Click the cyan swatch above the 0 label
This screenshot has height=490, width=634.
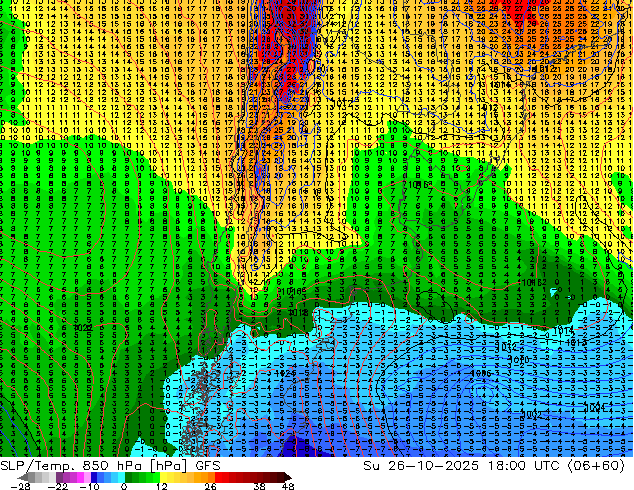(121, 477)
